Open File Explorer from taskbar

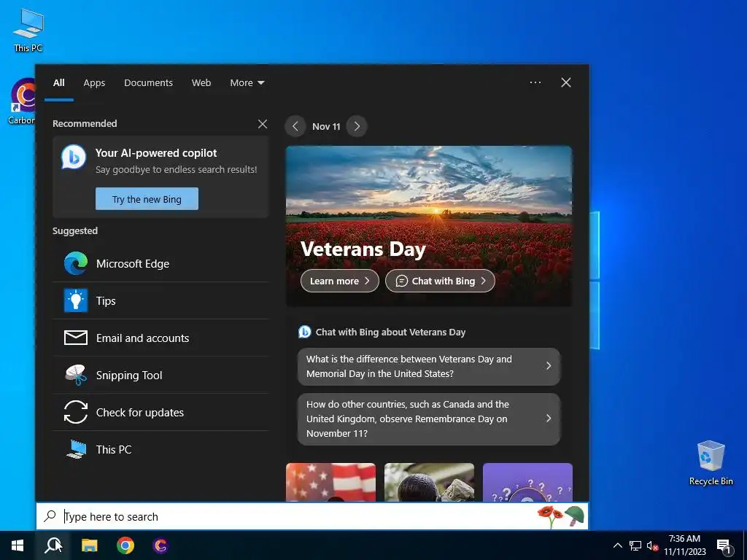[x=90, y=545]
